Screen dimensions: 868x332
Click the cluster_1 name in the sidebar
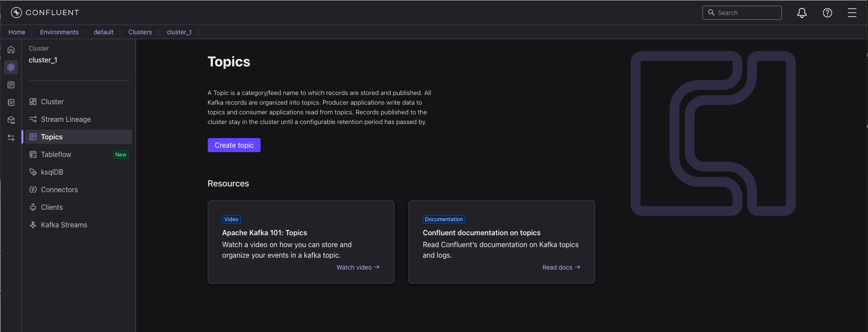click(43, 60)
